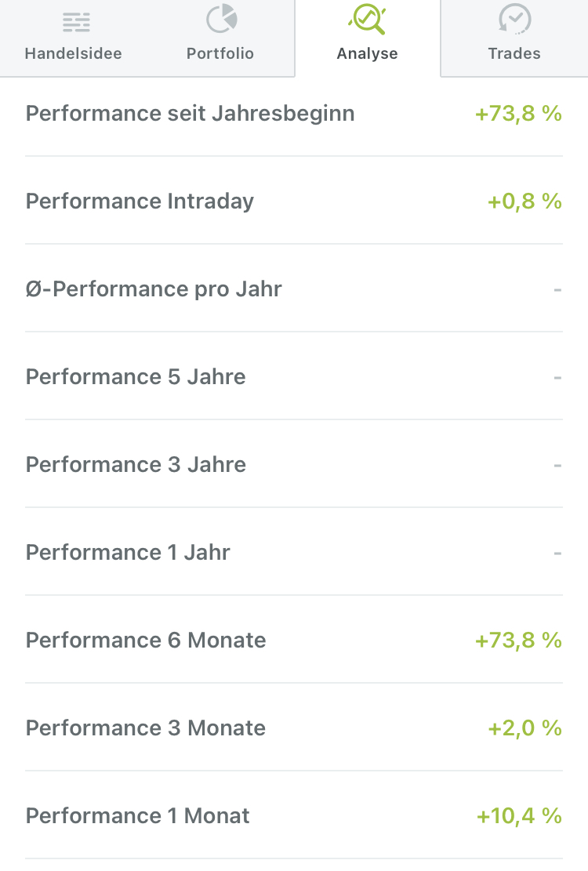Select Performance 1 Jahr row
Screen dimensions: 588x871
pos(129,553)
